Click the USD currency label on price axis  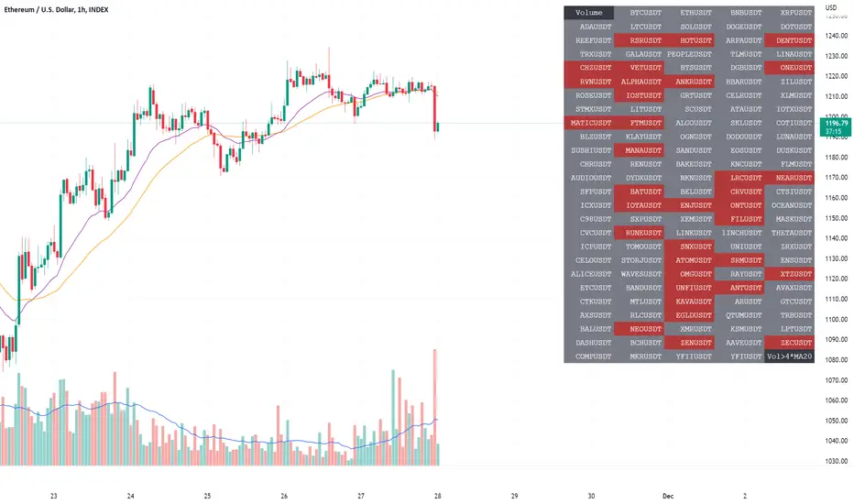(x=830, y=7)
